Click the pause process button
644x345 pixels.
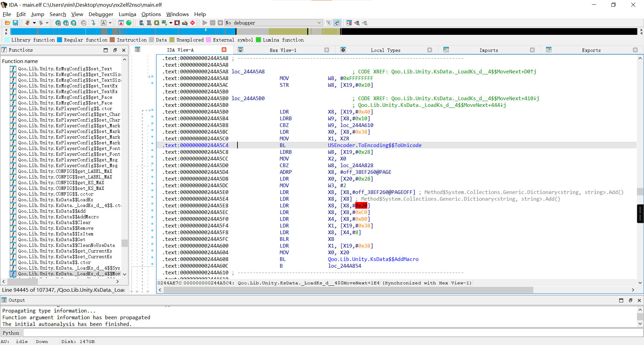213,23
